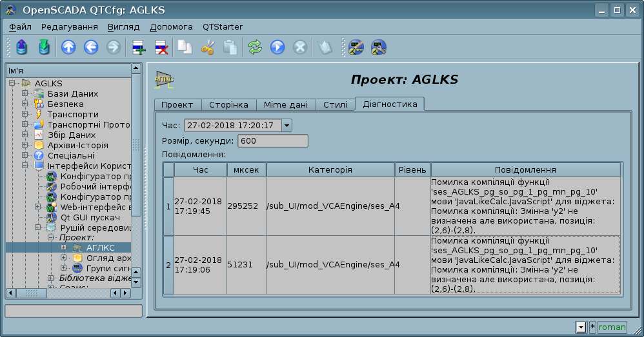Open the Редагування menu

pos(70,26)
